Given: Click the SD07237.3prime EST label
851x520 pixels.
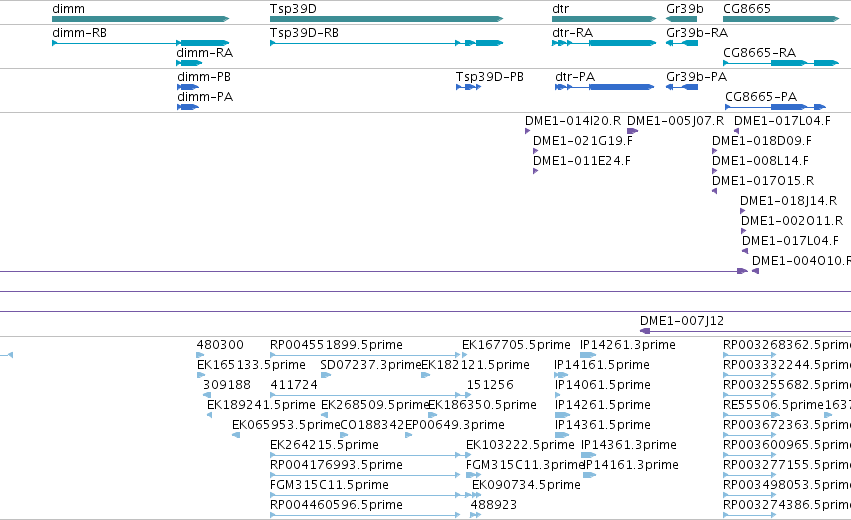Looking at the screenshot, I should click(371, 365).
